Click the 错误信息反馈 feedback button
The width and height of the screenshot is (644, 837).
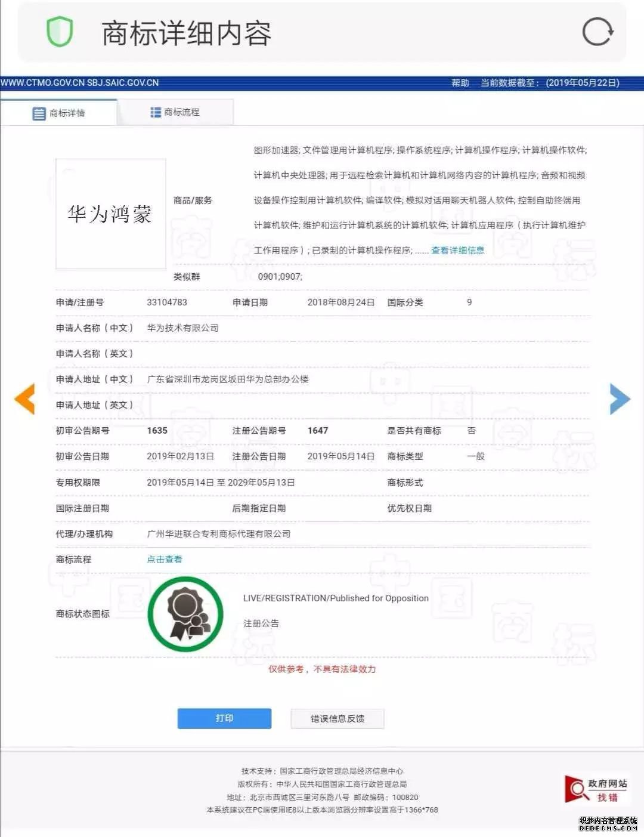coord(338,718)
